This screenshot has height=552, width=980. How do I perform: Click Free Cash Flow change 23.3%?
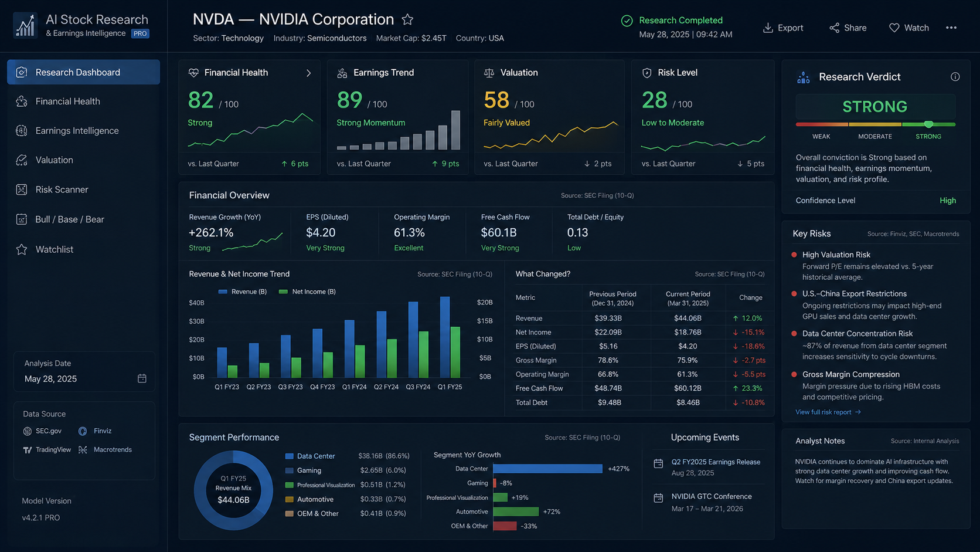click(748, 388)
